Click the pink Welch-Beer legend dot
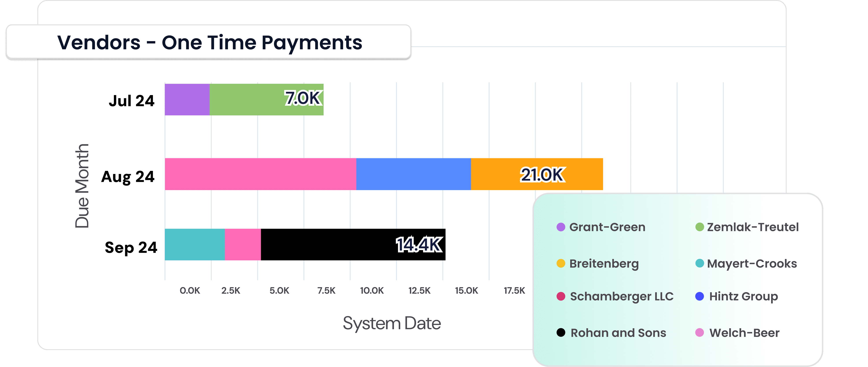 point(700,333)
